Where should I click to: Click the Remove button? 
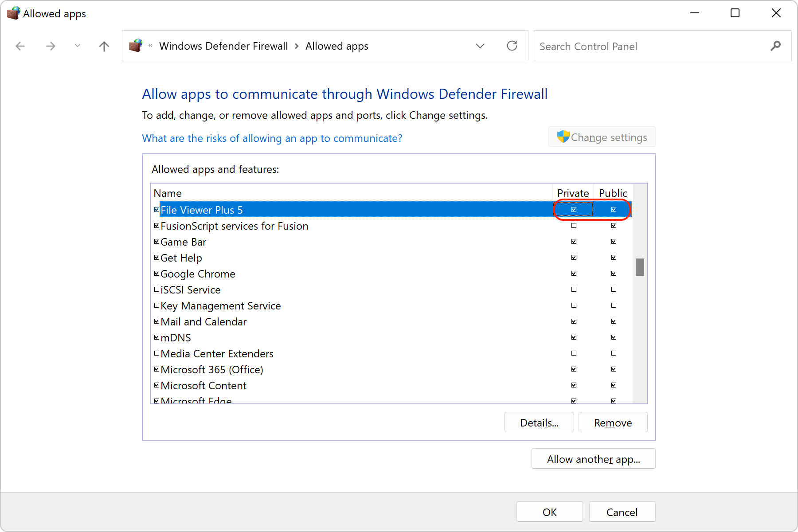coord(613,422)
